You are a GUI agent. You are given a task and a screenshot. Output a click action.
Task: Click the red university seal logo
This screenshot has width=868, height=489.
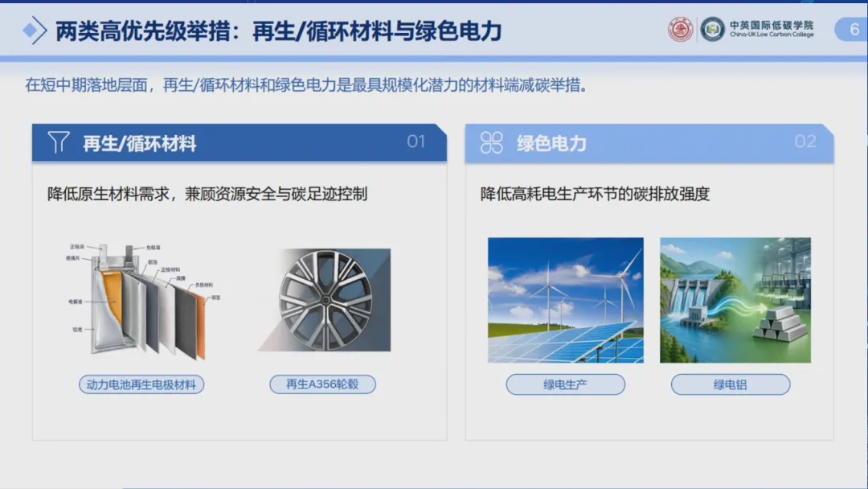click(680, 29)
